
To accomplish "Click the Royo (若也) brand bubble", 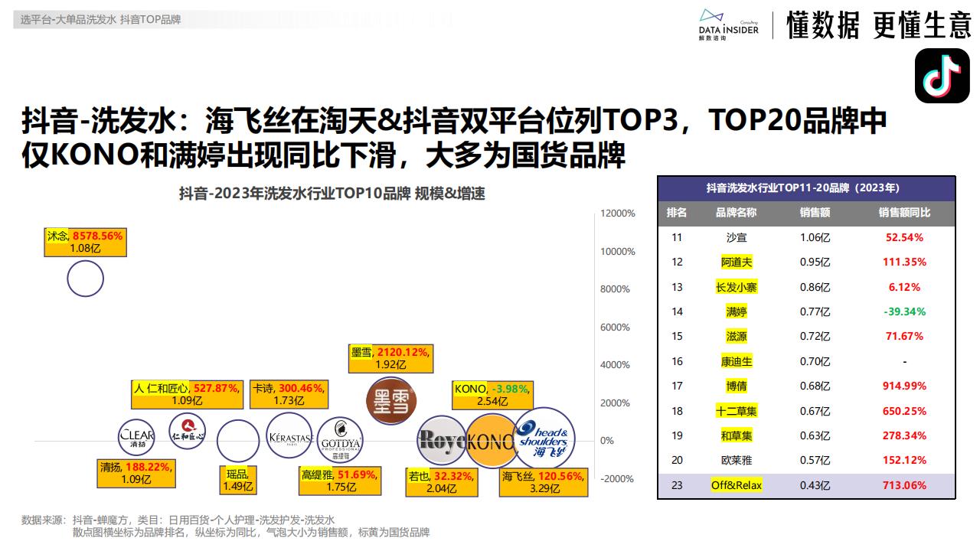I will (x=443, y=440).
